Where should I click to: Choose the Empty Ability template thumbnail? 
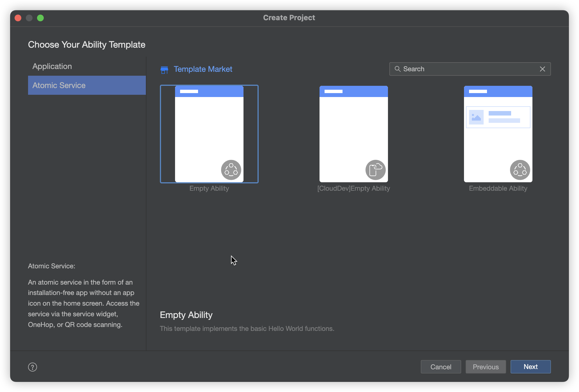pyautogui.click(x=209, y=134)
